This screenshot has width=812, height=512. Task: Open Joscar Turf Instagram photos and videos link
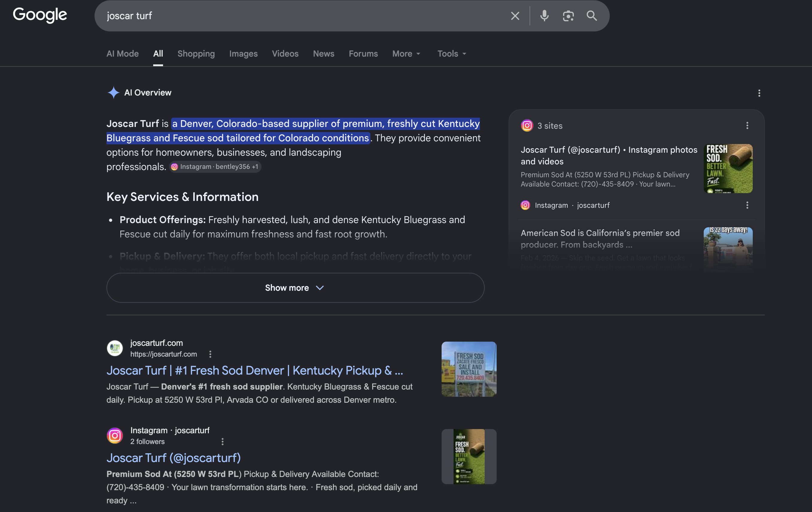[x=609, y=156]
